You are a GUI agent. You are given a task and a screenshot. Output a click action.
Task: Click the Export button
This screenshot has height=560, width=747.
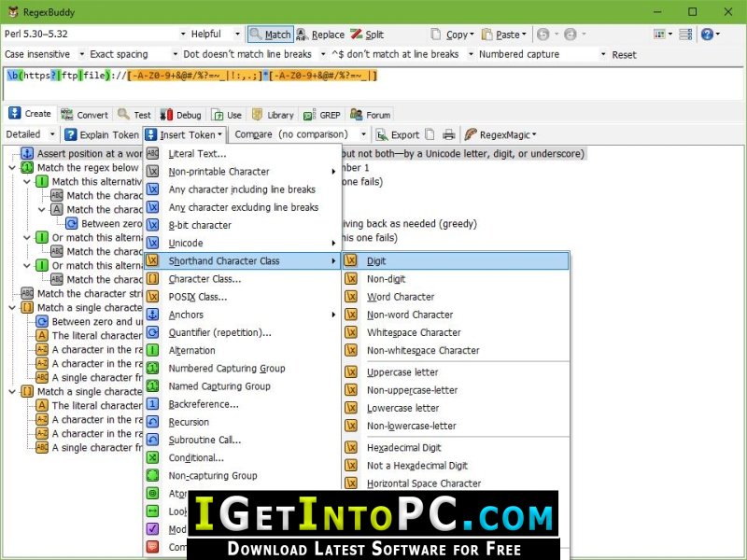pyautogui.click(x=398, y=134)
